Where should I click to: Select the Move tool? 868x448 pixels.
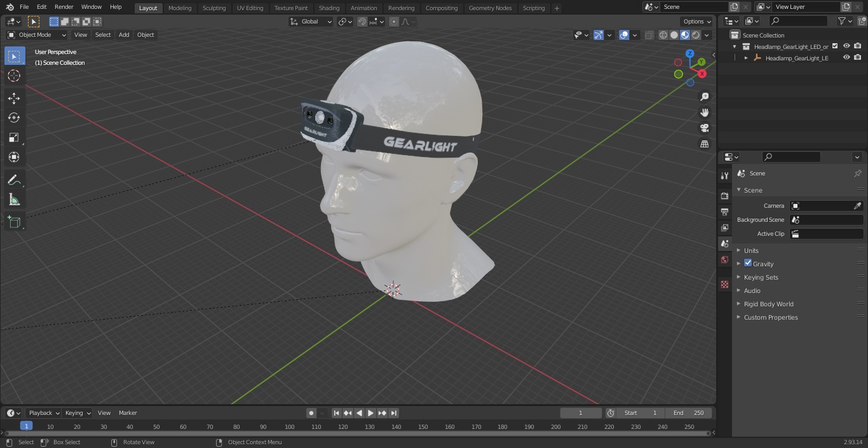click(x=14, y=98)
